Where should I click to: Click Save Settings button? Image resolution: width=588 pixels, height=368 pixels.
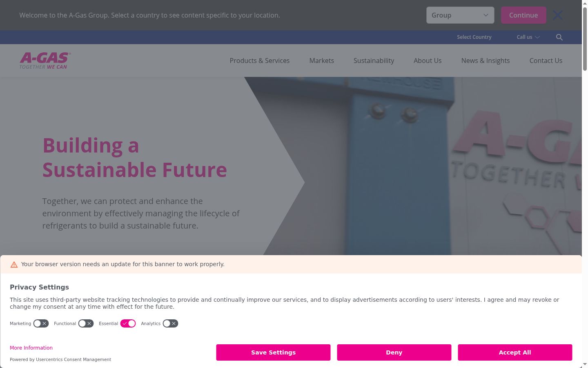pos(273,352)
